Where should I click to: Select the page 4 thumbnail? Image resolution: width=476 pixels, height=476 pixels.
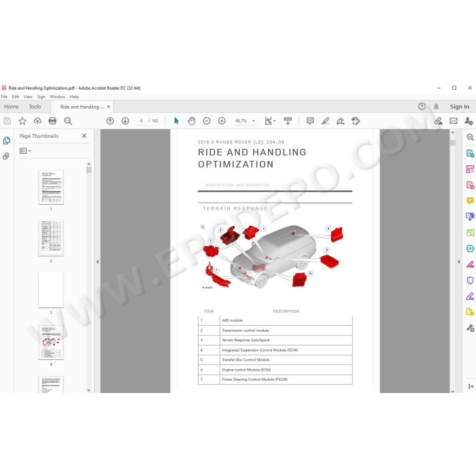point(51,342)
